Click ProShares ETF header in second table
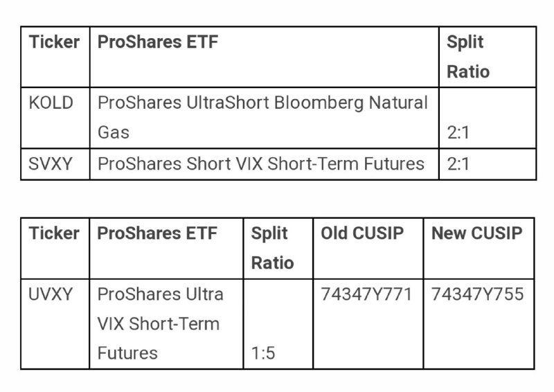Image resolution: width=554 pixels, height=392 pixels. [157, 233]
